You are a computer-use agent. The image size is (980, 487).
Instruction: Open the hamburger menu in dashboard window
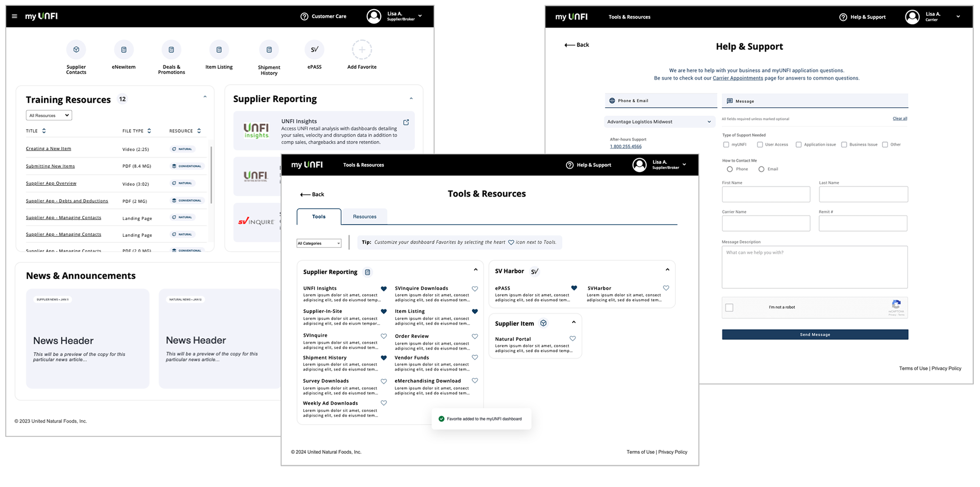tap(14, 16)
